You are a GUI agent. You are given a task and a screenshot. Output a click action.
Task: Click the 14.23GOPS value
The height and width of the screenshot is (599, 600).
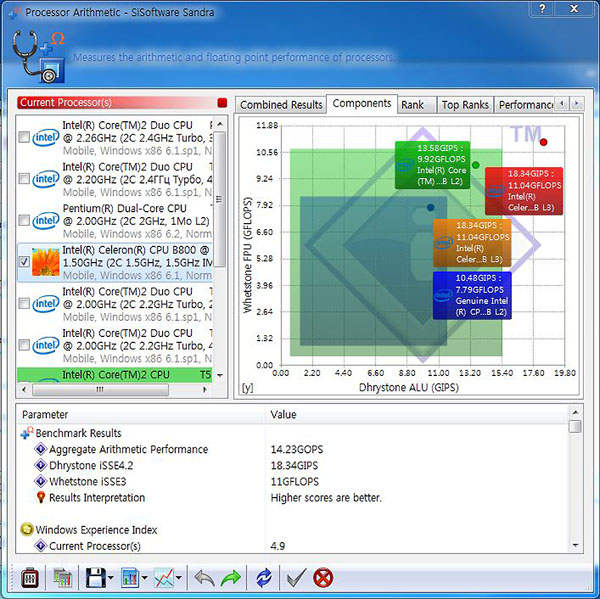[x=297, y=449]
